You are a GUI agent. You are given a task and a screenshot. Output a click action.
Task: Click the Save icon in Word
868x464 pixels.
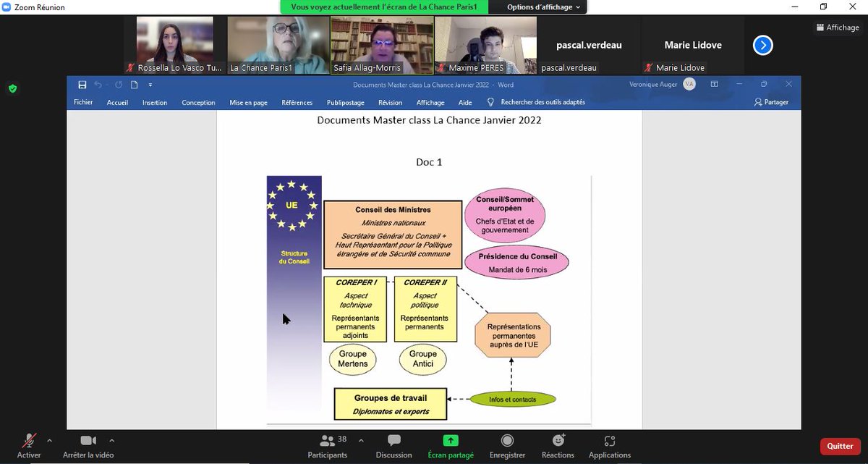82,85
